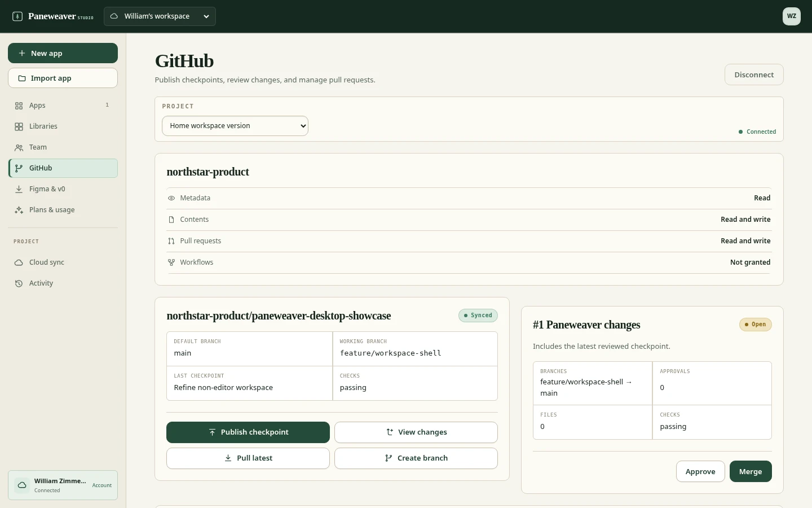Screen dimensions: 812x508
Task: Click the Plans & usage sparkle icon
Action: coord(19,210)
